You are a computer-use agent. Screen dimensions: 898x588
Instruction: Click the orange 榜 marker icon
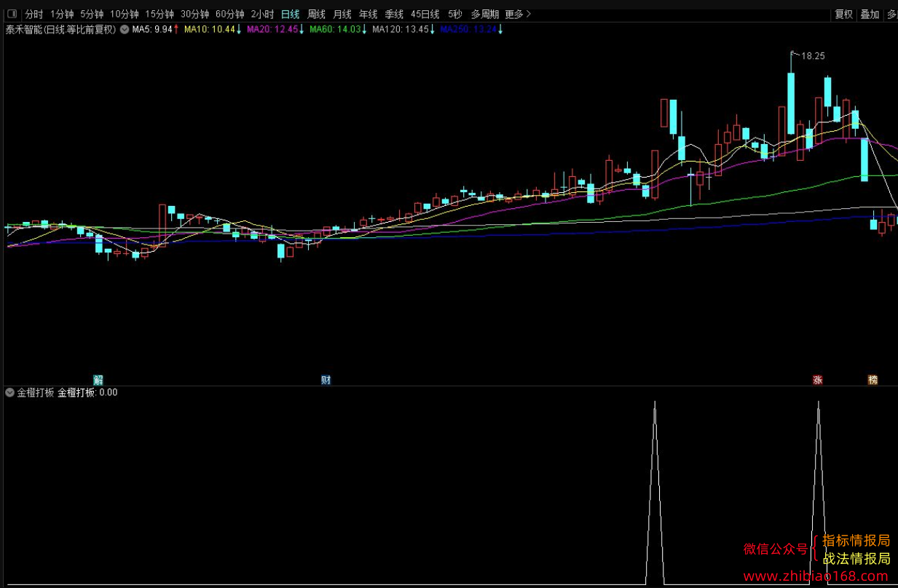pos(873,380)
